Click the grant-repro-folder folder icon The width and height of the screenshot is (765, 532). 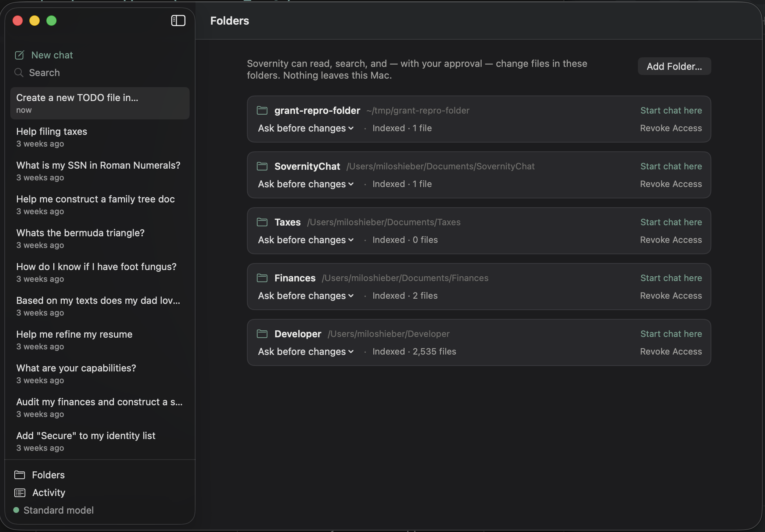[x=262, y=110]
